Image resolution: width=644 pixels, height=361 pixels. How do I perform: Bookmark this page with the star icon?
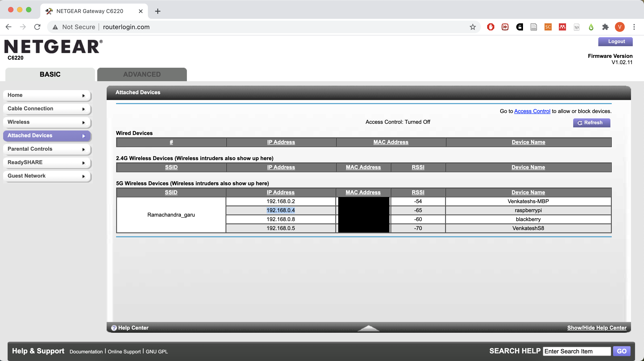[x=473, y=27]
